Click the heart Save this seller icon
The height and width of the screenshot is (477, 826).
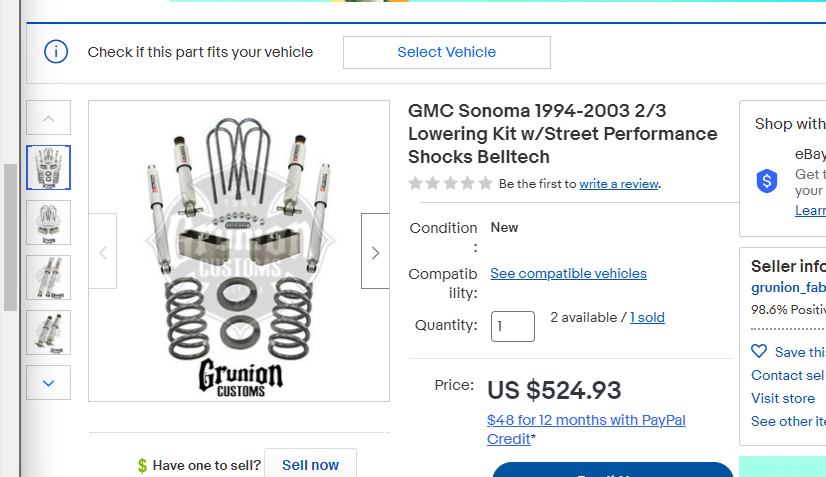point(759,352)
